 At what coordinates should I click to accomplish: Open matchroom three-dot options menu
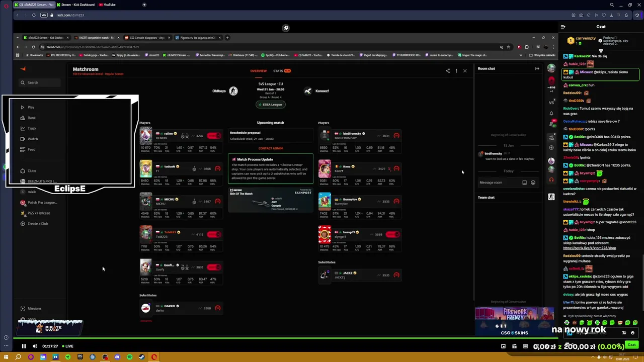pyautogui.click(x=456, y=71)
